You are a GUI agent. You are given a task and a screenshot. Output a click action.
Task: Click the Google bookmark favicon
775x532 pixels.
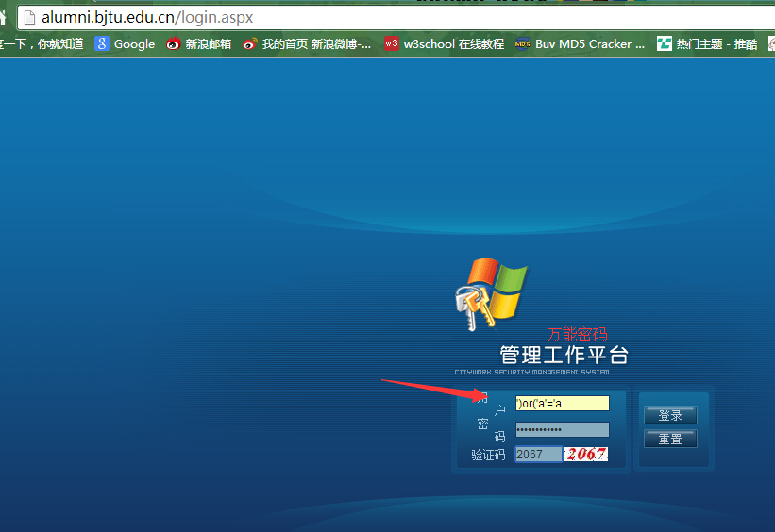102,44
